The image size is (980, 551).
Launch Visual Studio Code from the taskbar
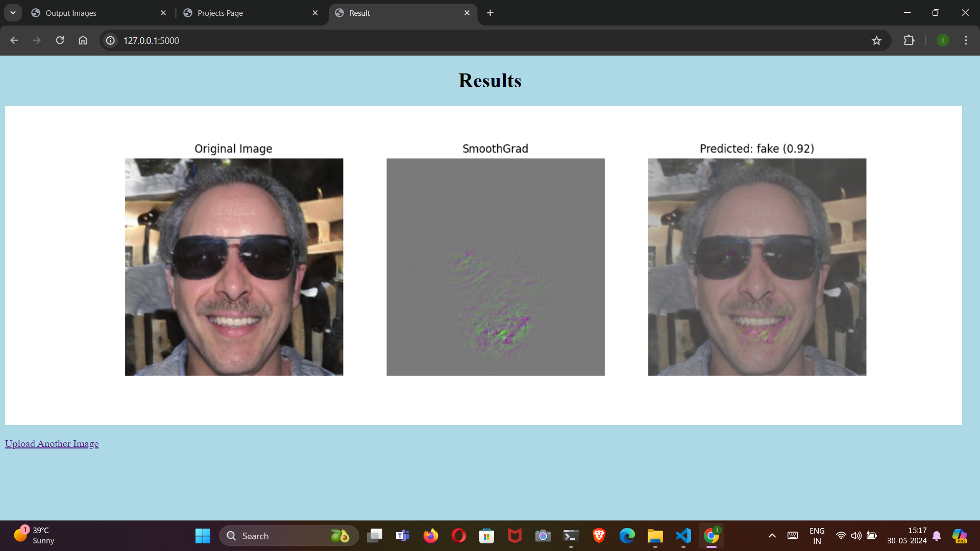(x=683, y=536)
